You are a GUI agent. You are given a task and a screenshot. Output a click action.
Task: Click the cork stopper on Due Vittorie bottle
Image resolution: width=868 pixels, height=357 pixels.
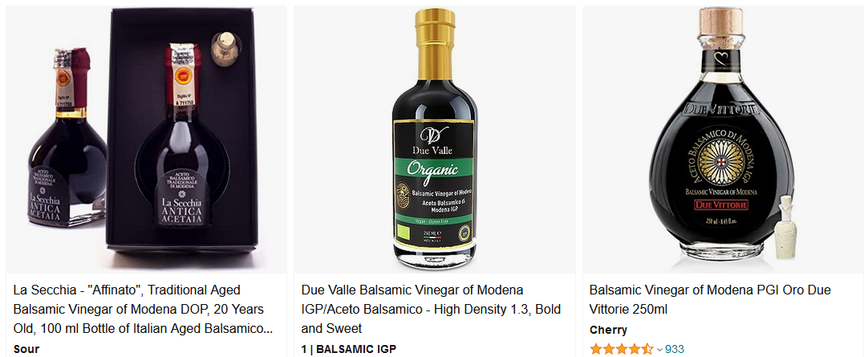point(720,21)
